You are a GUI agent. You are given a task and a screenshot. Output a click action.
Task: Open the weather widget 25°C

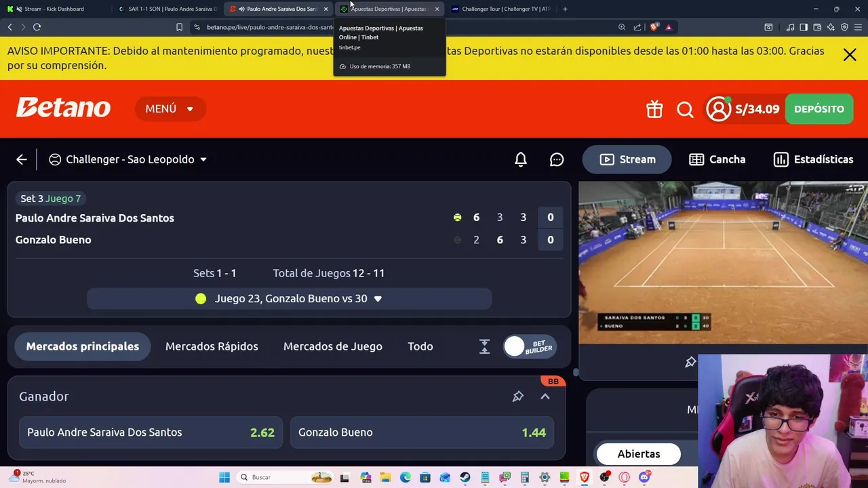click(37, 477)
